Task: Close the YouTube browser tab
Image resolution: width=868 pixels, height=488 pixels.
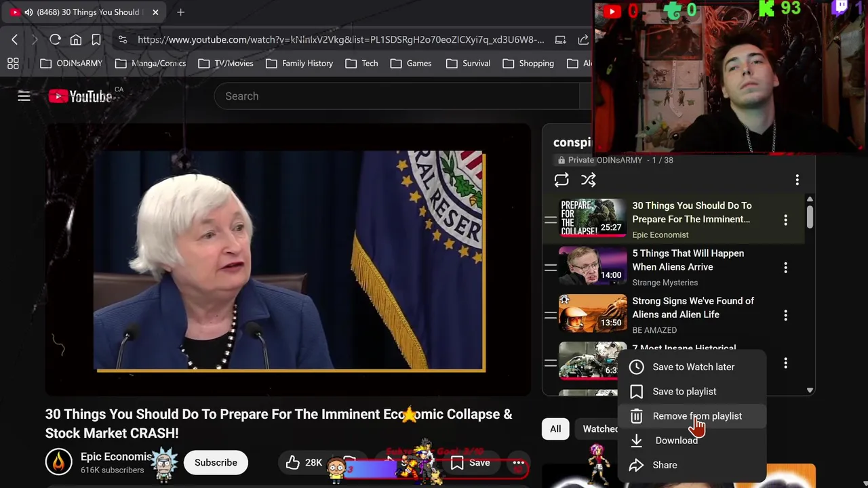Action: click(x=155, y=12)
